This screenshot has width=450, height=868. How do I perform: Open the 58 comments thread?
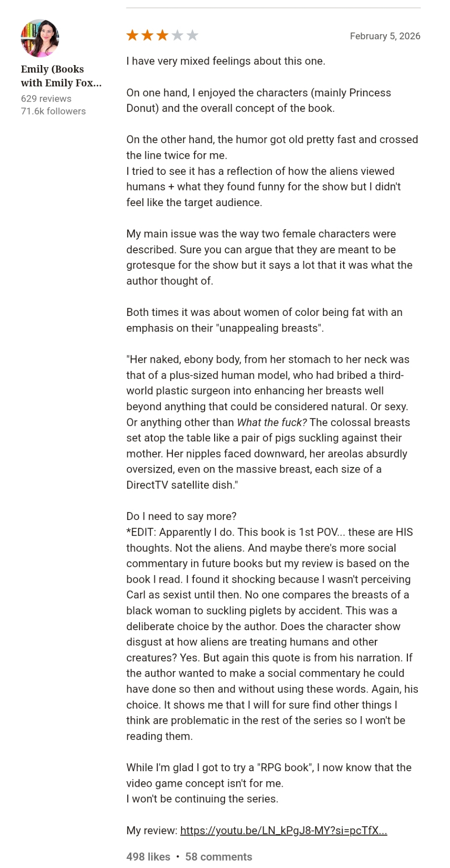coord(218,856)
